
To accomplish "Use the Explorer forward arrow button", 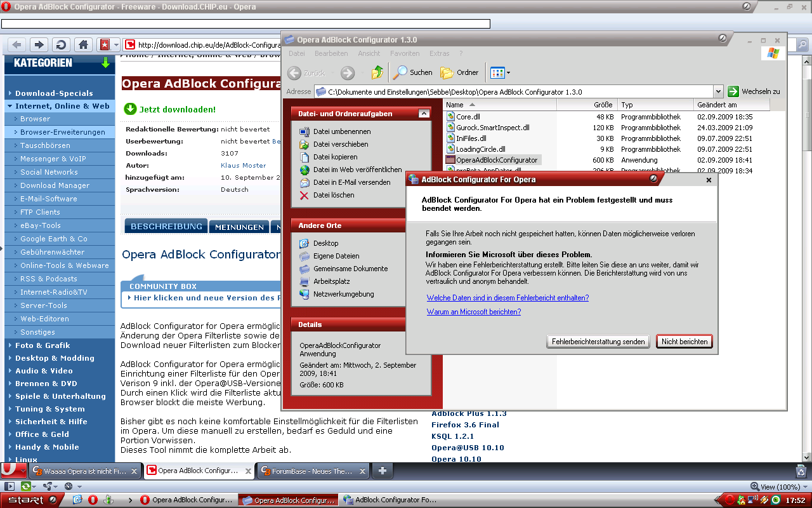I will point(348,73).
